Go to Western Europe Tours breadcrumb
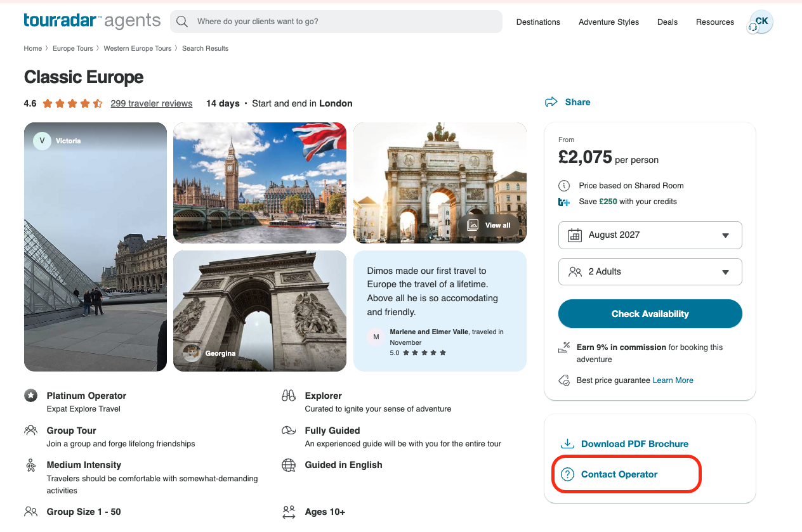The width and height of the screenshot is (802, 532). [138, 48]
